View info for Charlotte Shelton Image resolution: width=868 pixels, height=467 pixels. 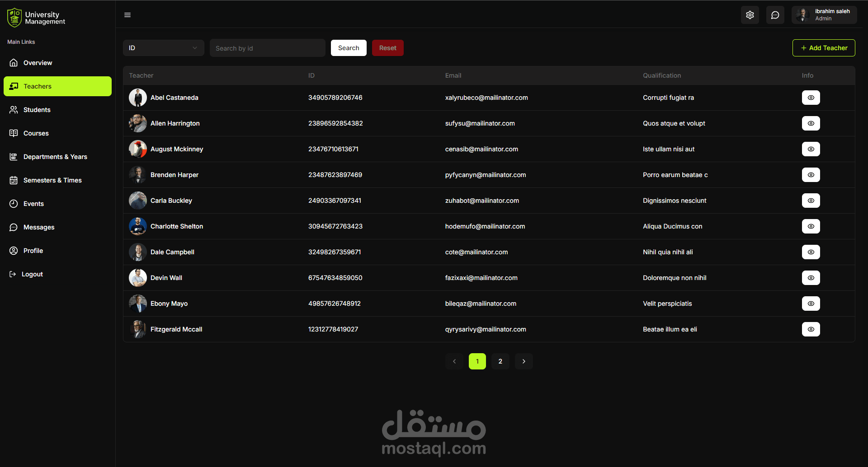pyautogui.click(x=811, y=226)
